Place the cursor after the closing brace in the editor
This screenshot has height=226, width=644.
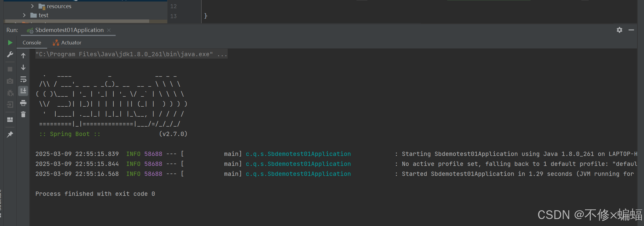pos(208,16)
